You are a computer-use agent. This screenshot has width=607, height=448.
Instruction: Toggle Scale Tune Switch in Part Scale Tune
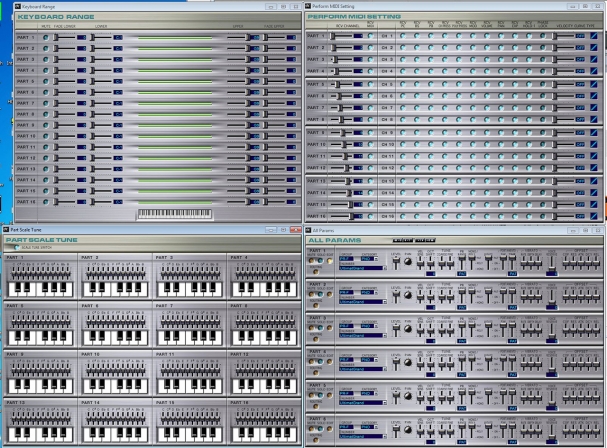pyautogui.click(x=17, y=247)
